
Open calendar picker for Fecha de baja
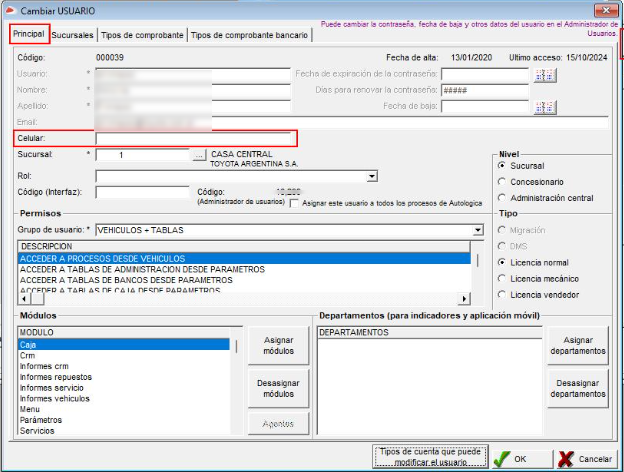coord(545,107)
